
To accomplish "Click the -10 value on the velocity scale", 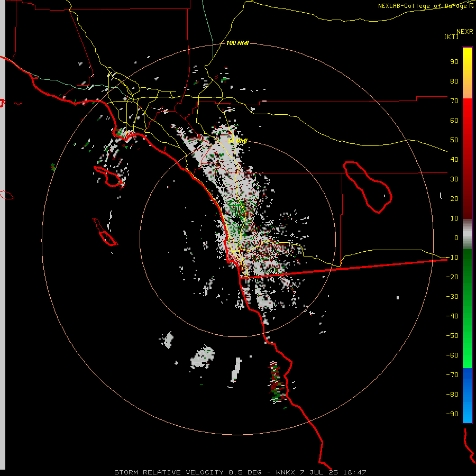I will coord(452,258).
